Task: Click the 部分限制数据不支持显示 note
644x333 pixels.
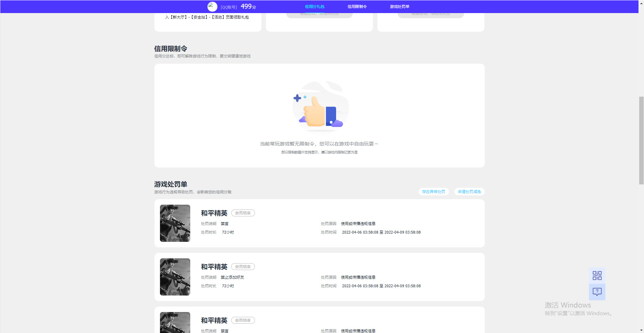Action: point(320,152)
